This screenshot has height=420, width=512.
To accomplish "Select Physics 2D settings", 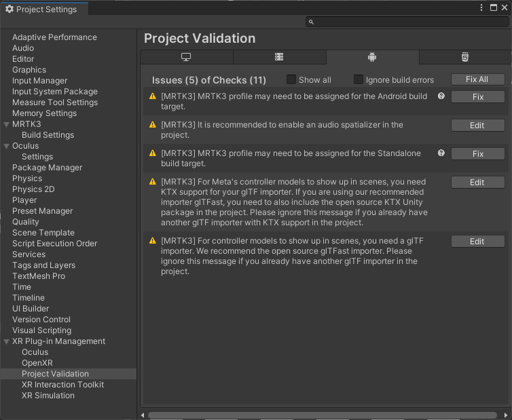I will (33, 189).
